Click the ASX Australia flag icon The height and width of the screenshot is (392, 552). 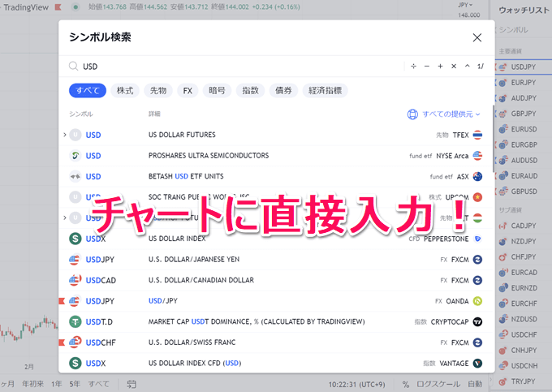(x=477, y=176)
